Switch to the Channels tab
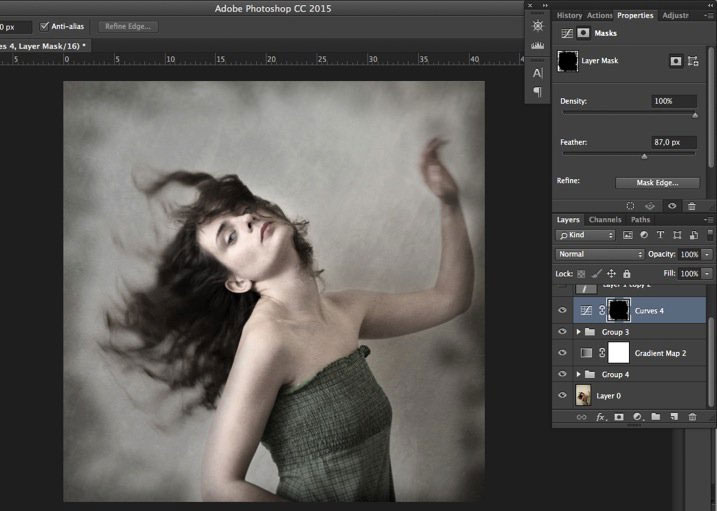 [x=604, y=219]
